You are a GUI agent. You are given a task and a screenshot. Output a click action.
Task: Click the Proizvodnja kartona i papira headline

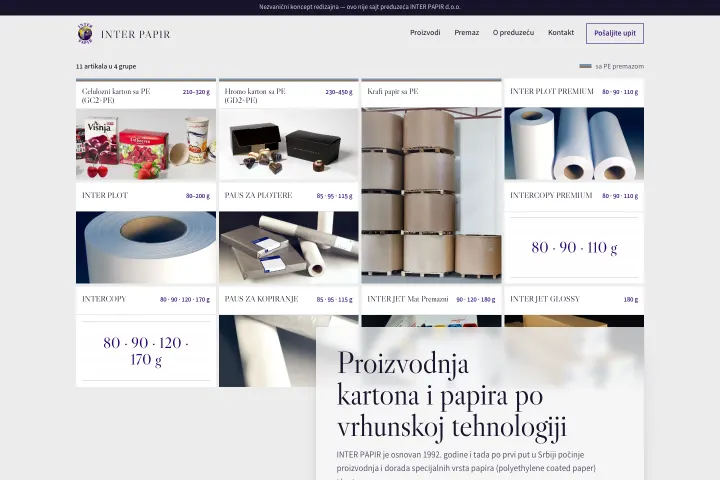[452, 395]
